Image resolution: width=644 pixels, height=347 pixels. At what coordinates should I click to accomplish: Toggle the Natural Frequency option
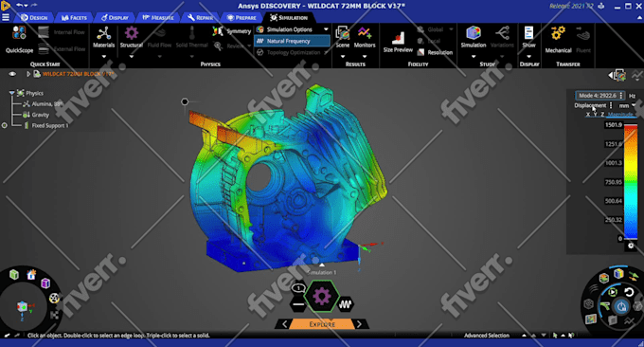[x=292, y=41]
